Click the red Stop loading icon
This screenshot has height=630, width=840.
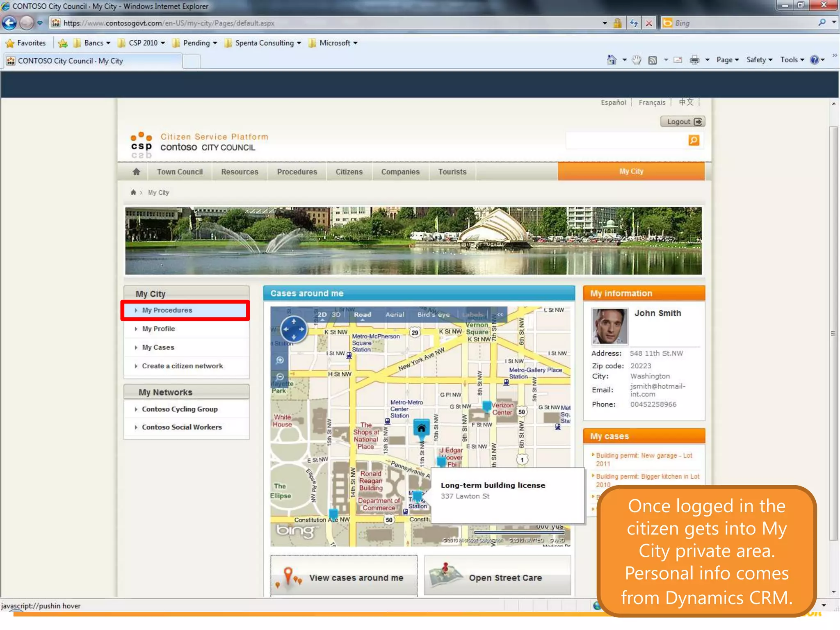(x=649, y=23)
